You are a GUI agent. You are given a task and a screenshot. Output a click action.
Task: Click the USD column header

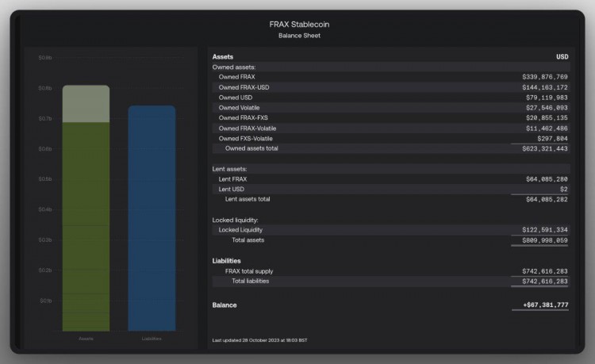[x=562, y=57]
